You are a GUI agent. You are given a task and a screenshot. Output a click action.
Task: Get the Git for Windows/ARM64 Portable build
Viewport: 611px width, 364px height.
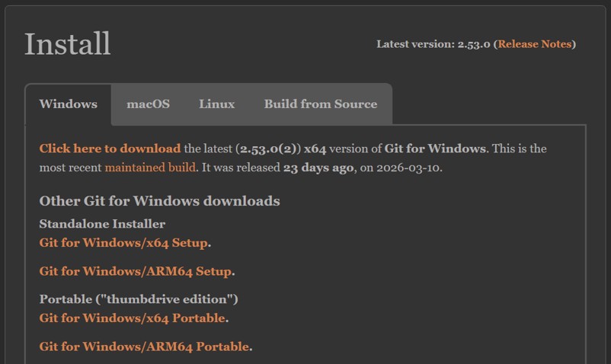144,346
